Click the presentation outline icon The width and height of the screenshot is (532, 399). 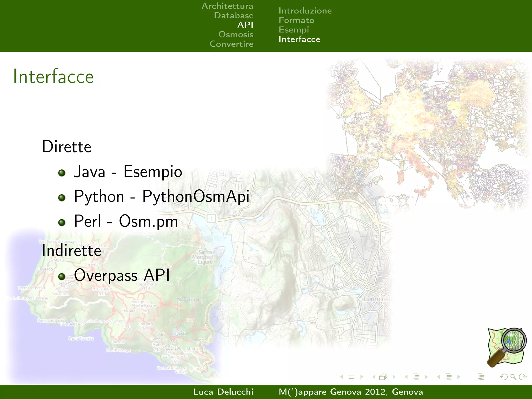point(481,377)
